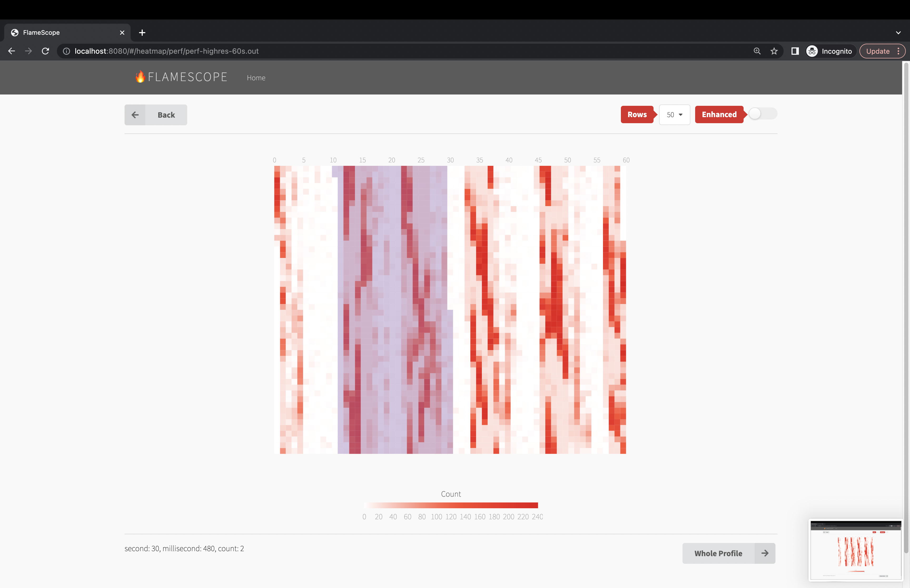Bookmark the page with the star icon
The width and height of the screenshot is (910, 588).
coord(774,51)
